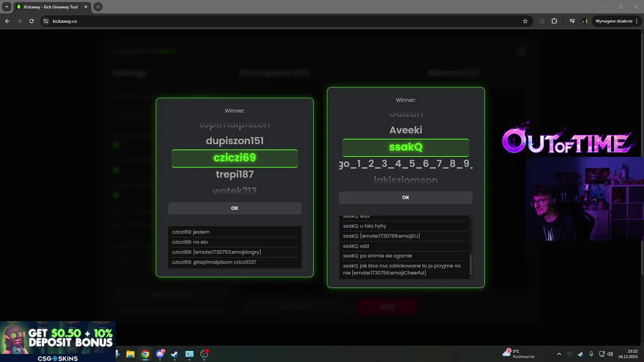The image size is (644, 362).
Task: Show hidden system tray icons
Action: [x=558, y=354]
